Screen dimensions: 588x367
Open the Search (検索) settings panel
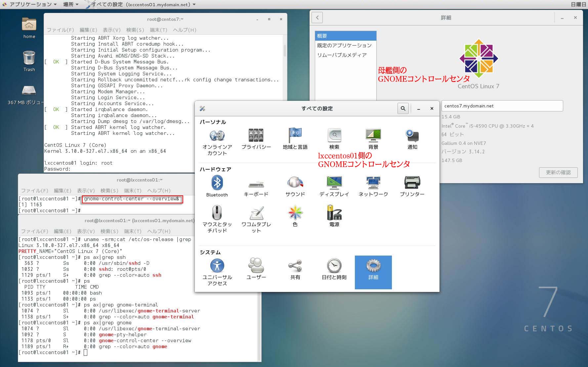(x=334, y=139)
